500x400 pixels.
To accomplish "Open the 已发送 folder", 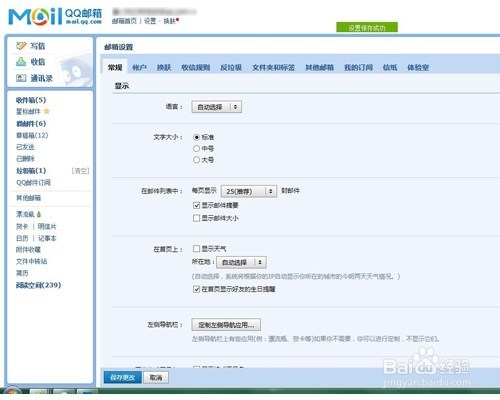I will 25,147.
